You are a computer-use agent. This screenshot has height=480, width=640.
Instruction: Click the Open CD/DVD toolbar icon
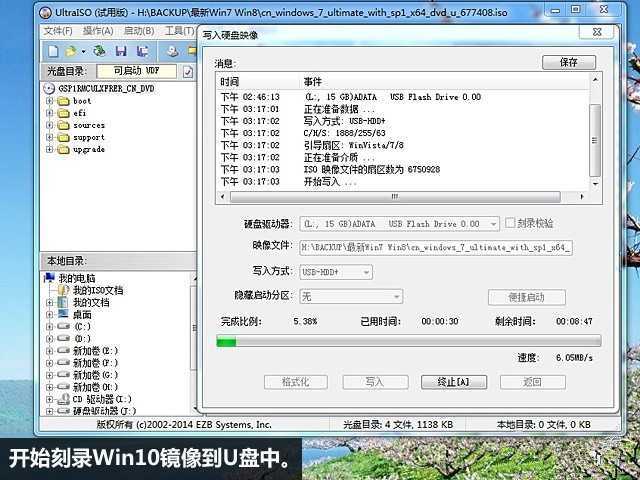(99, 51)
